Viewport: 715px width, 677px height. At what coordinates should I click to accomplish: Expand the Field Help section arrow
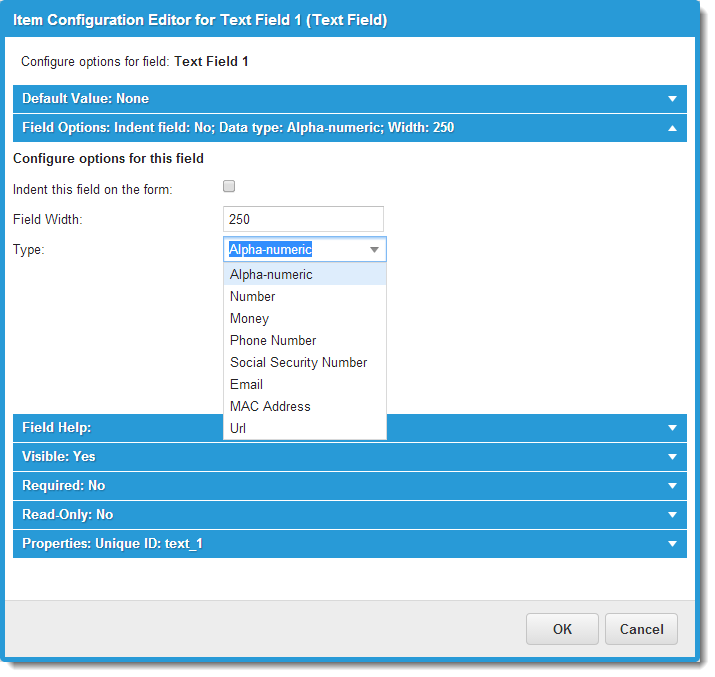[672, 428]
